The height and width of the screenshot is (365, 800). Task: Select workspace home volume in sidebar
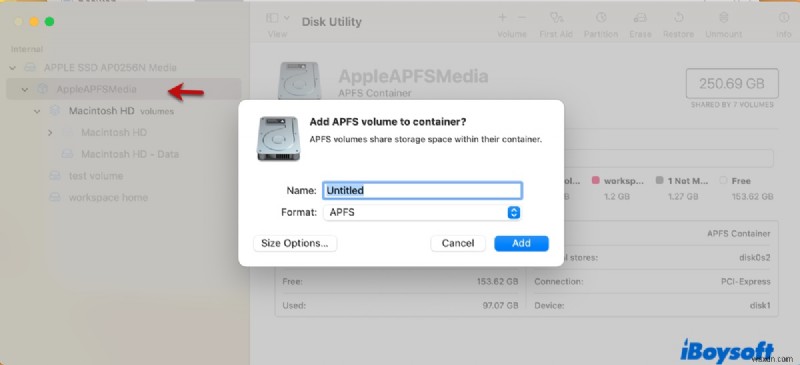(x=108, y=198)
